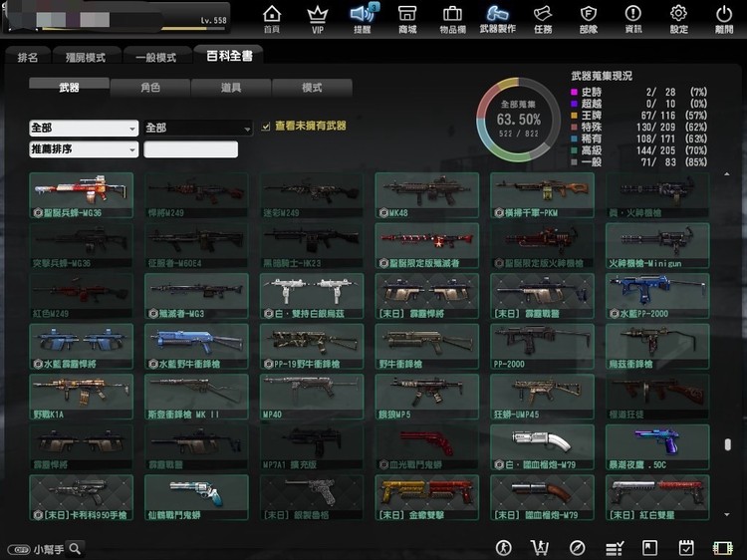Open the 設定 settings gear icon
Viewport: 747px width, 560px height.
[x=678, y=19]
